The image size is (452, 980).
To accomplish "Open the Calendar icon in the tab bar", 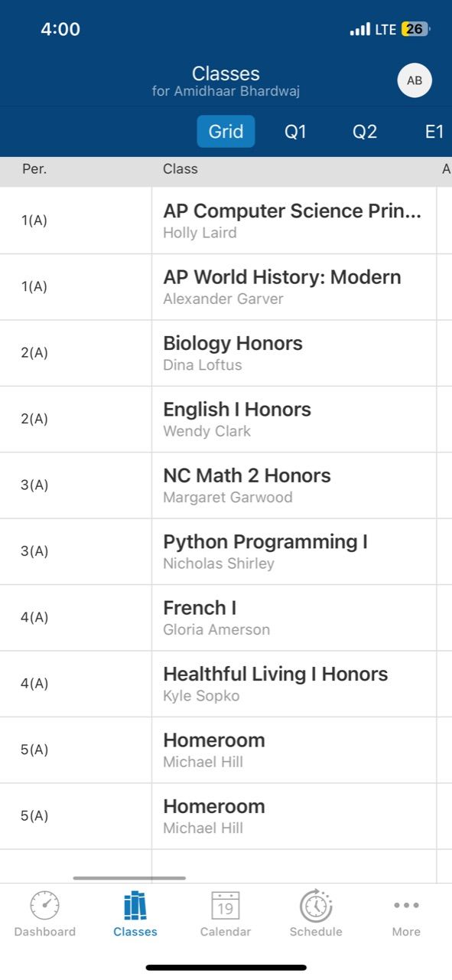I will (x=226, y=906).
